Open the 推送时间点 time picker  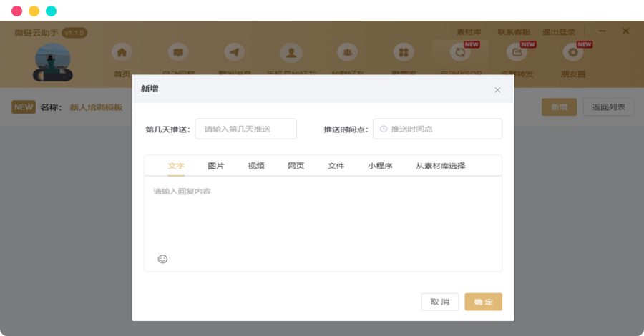click(437, 129)
